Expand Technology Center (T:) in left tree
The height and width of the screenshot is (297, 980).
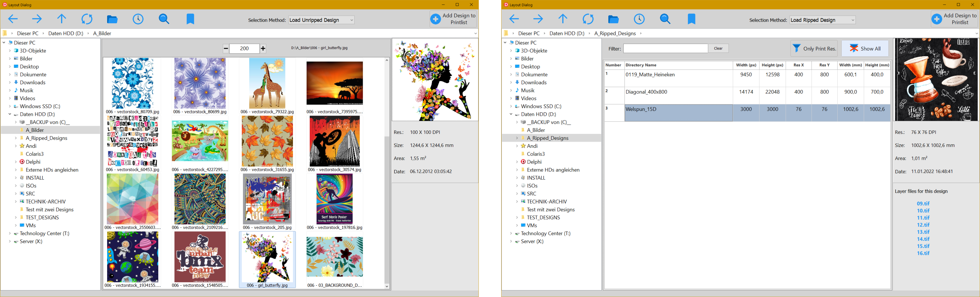click(10, 234)
